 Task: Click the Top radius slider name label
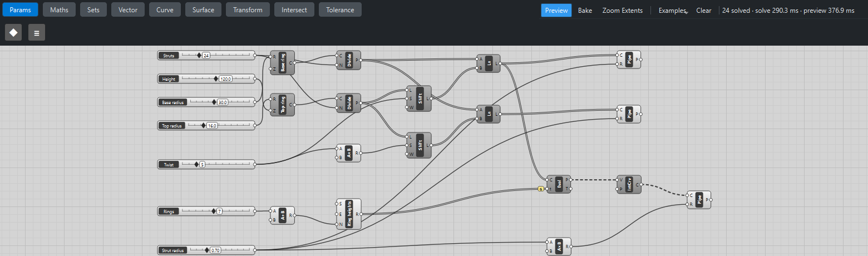point(172,126)
